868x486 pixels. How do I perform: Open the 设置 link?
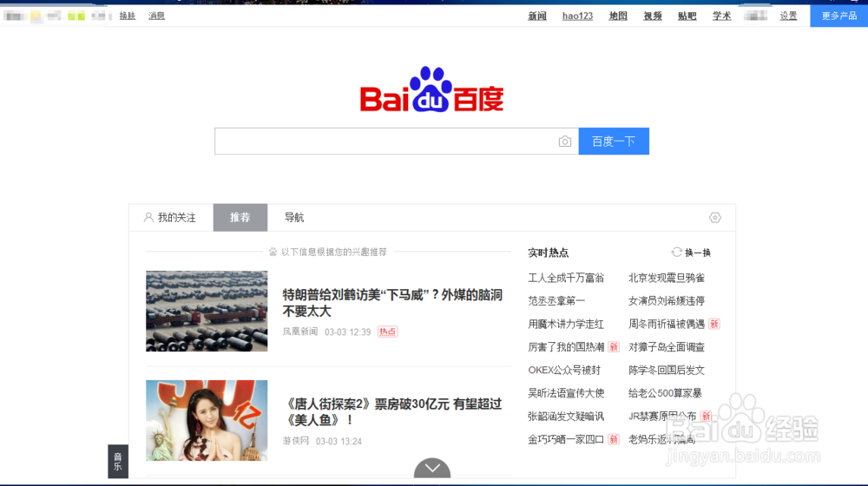pos(788,16)
